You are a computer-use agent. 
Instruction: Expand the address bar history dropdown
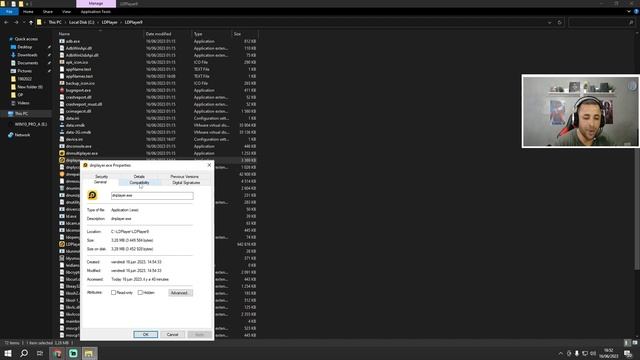point(549,22)
